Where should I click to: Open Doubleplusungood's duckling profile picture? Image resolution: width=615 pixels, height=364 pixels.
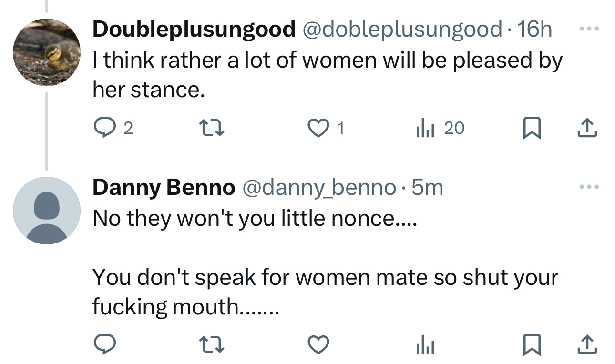point(46,52)
